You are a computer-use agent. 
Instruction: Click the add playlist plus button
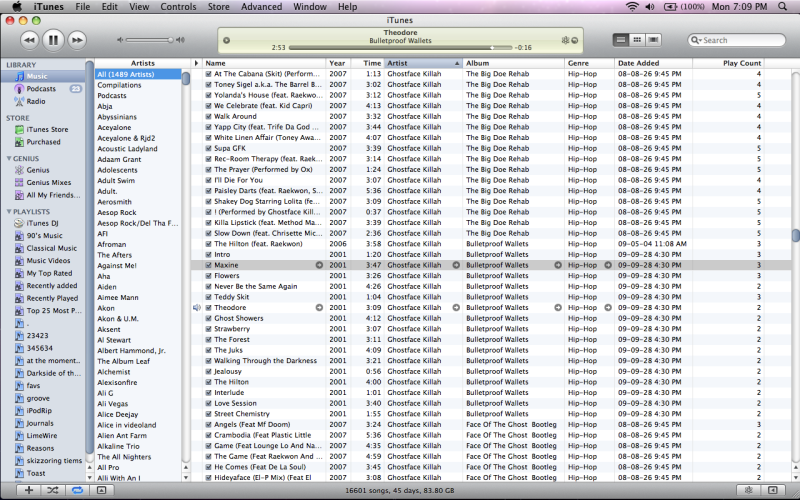pos(29,490)
